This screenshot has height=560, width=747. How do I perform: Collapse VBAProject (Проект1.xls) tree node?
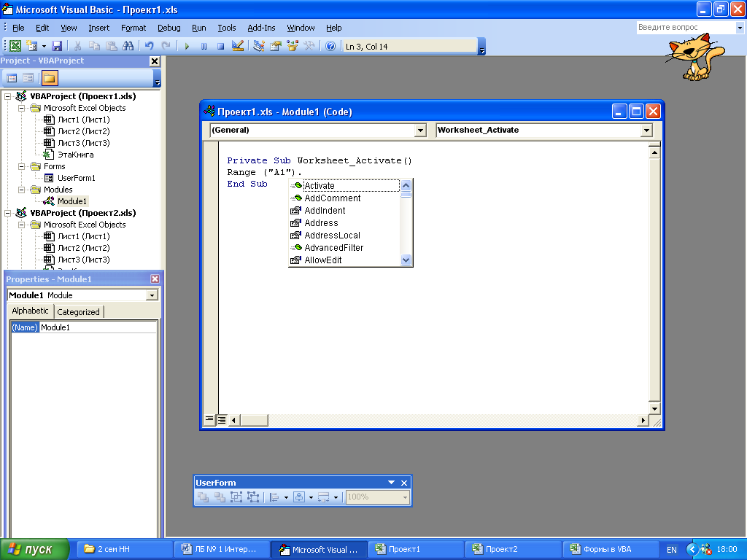pyautogui.click(x=7, y=96)
